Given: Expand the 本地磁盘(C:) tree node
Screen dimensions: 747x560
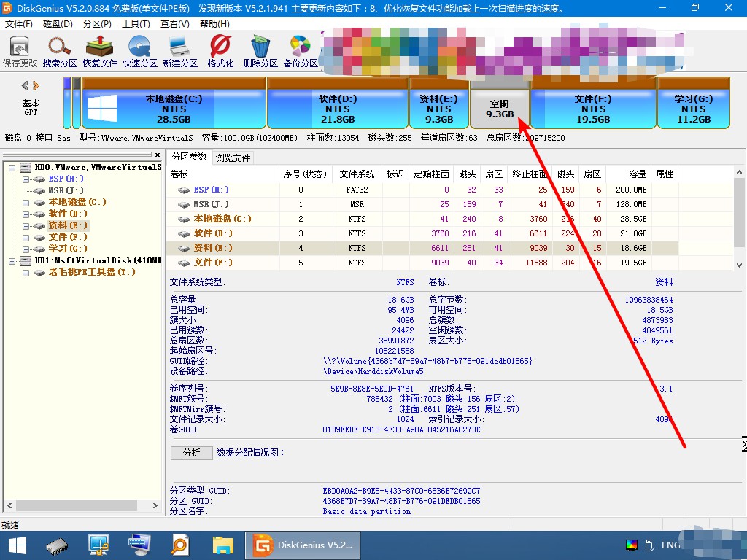Looking at the screenshot, I should point(26,203).
